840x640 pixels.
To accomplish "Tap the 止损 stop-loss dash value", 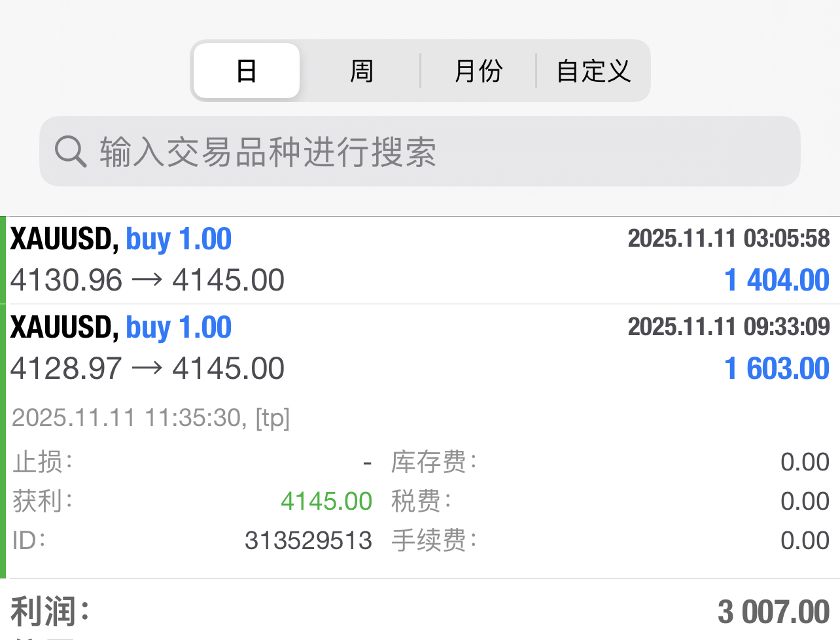I will (368, 463).
